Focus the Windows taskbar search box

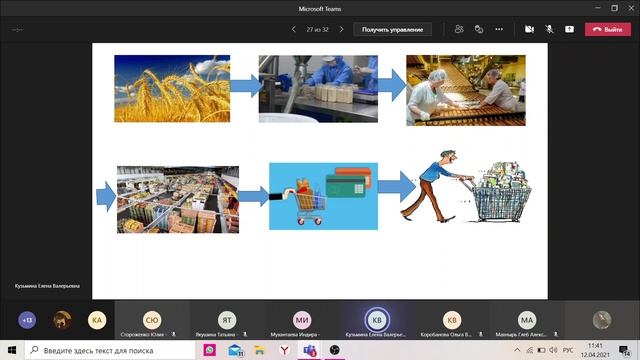tap(110, 350)
